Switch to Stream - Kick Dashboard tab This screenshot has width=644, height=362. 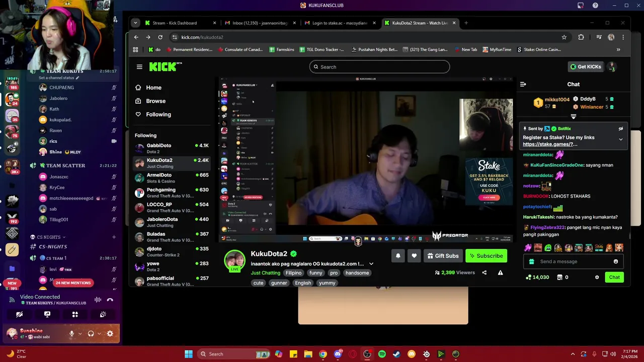tap(180, 23)
